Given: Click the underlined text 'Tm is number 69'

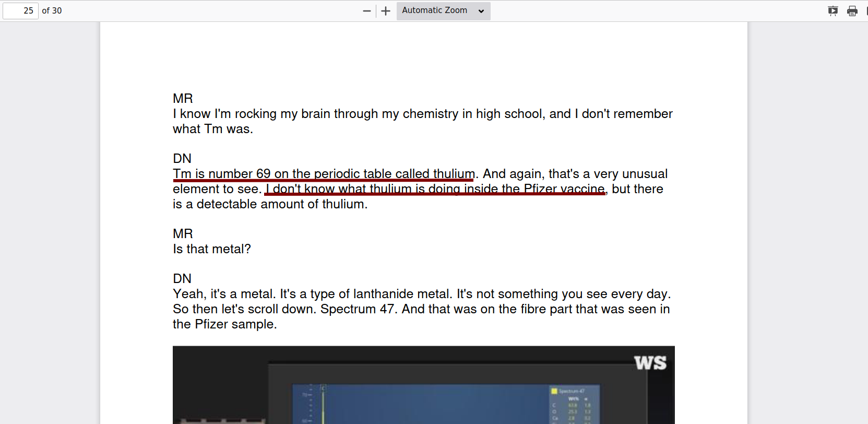Looking at the screenshot, I should (222, 174).
